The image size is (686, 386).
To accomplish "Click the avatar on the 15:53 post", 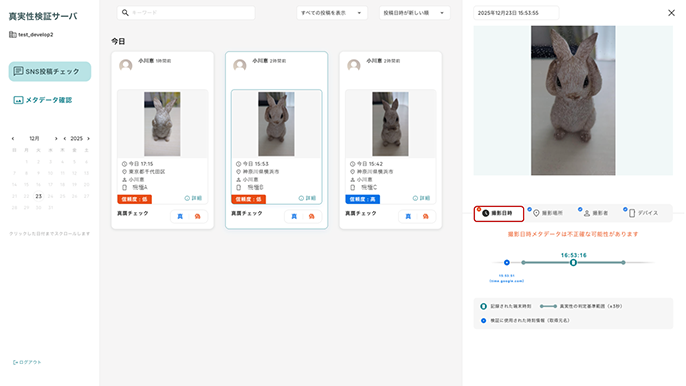I will 240,65.
